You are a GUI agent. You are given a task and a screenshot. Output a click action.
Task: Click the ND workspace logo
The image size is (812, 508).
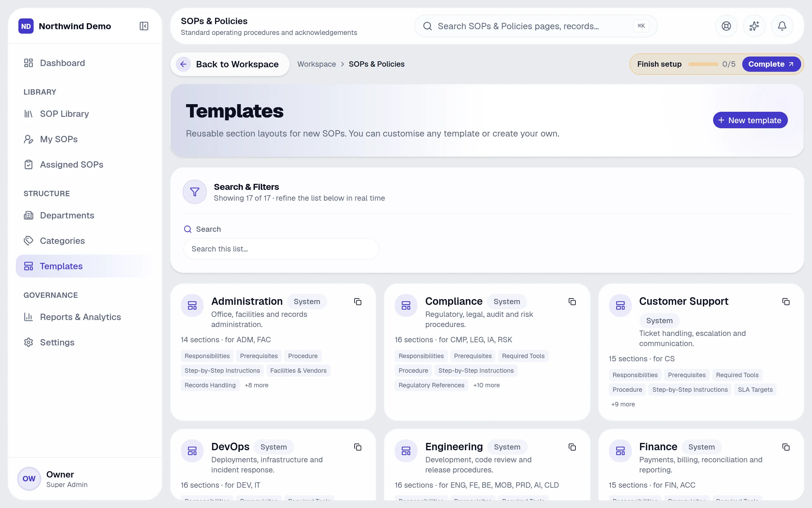pyautogui.click(x=26, y=26)
